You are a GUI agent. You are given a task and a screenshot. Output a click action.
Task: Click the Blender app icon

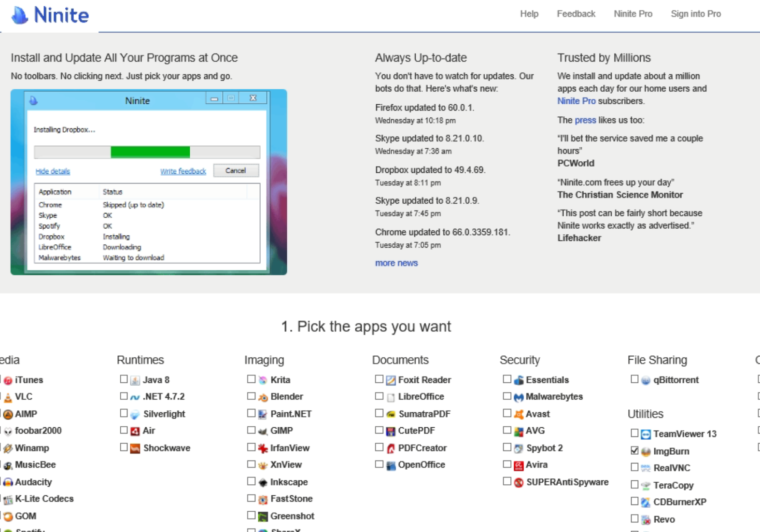(x=263, y=397)
